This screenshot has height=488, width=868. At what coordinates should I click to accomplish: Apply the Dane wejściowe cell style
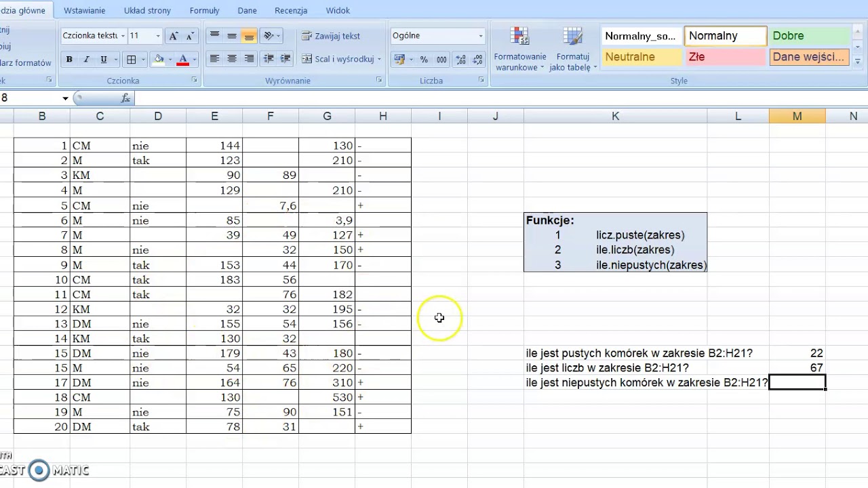pos(810,57)
